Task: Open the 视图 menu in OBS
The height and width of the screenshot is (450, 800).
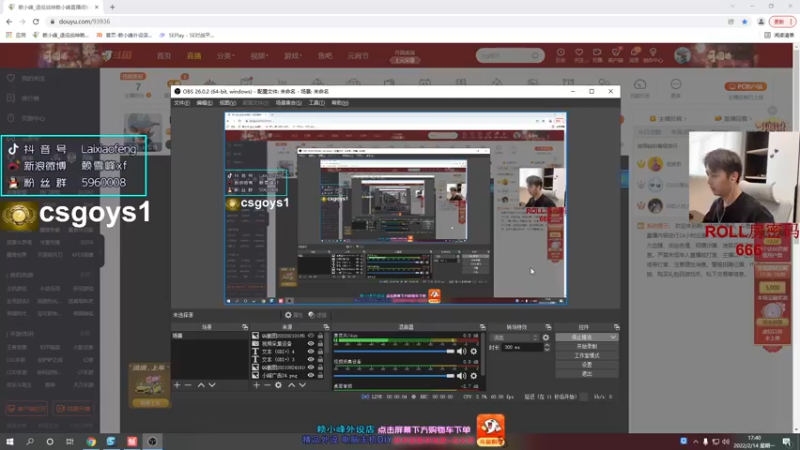Action: (228, 103)
